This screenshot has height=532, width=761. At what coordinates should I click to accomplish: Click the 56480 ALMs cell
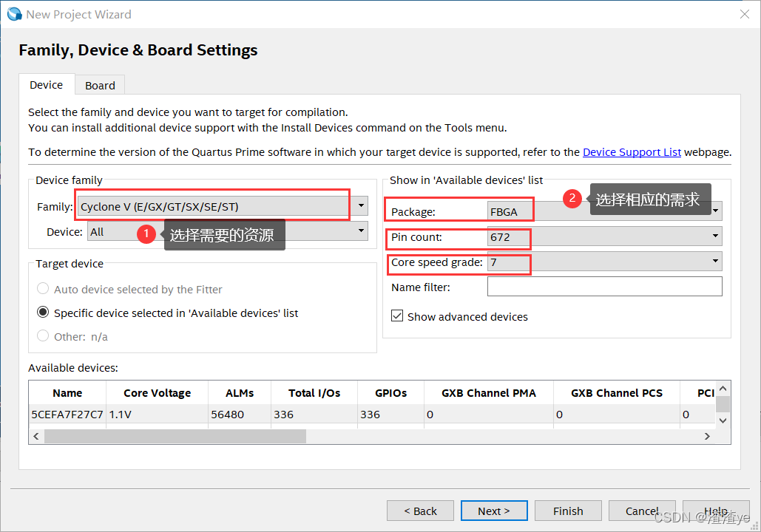point(240,415)
